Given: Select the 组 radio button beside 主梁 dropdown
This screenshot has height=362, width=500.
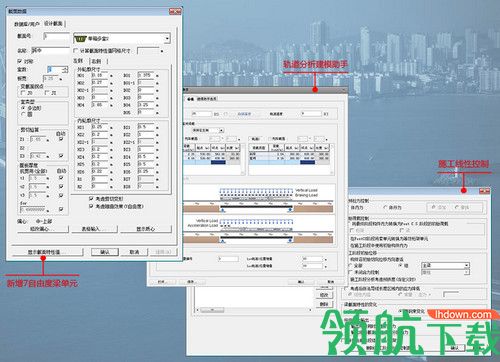Looking at the screenshot, I should pos(401,266).
